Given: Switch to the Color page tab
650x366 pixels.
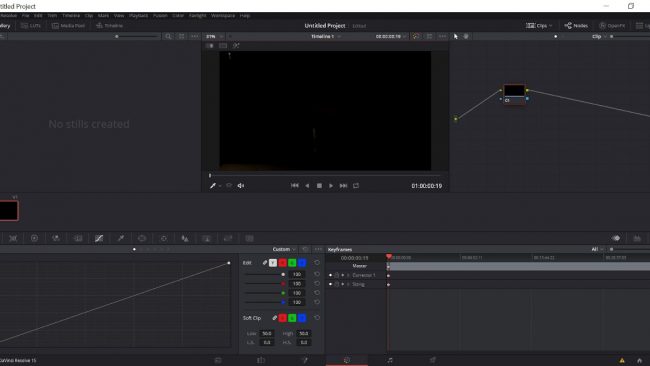Looking at the screenshot, I should (x=347, y=360).
